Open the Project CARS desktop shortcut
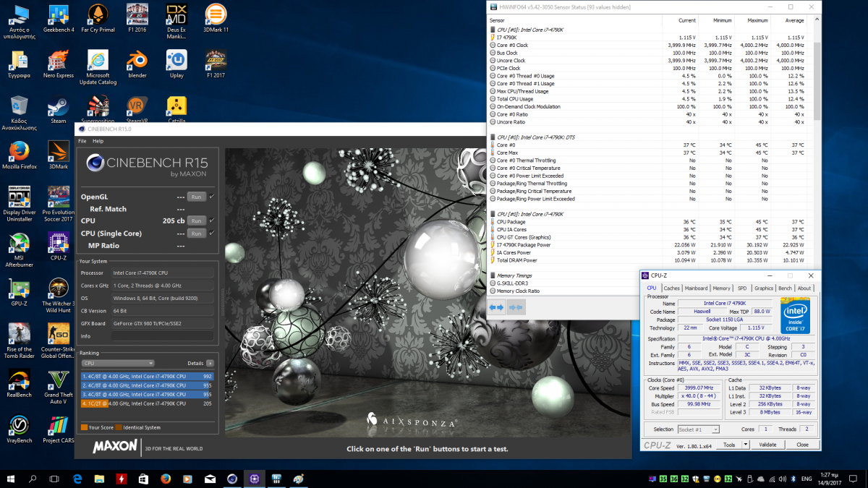868x488 pixels. click(58, 429)
